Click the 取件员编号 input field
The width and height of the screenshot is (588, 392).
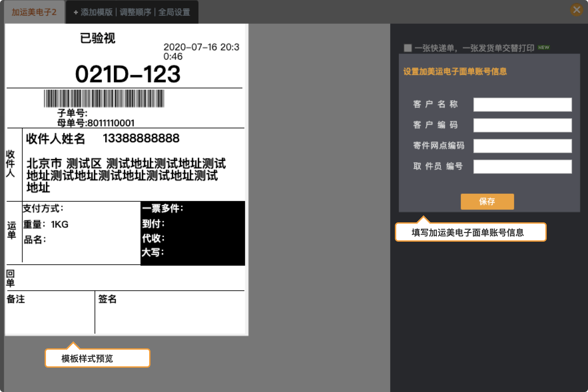[x=522, y=167]
